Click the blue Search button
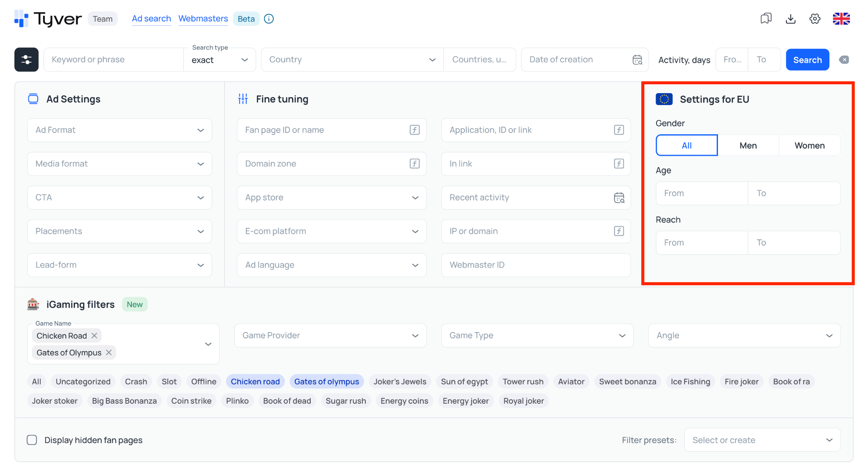Screen dimensions: 868x471 [x=807, y=60]
